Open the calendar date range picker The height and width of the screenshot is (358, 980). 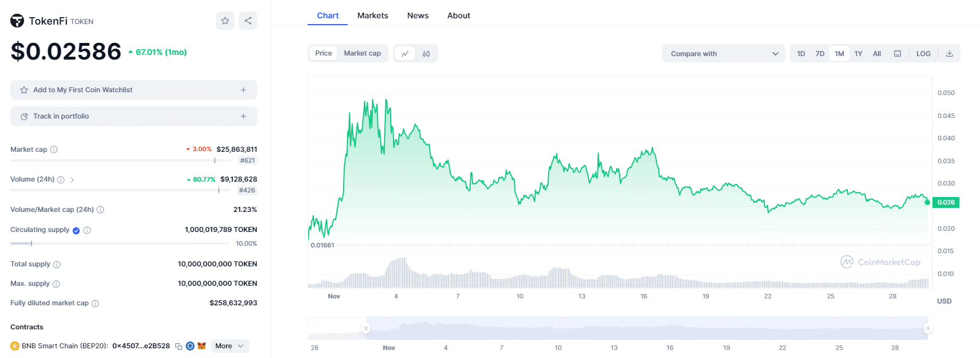click(898, 54)
